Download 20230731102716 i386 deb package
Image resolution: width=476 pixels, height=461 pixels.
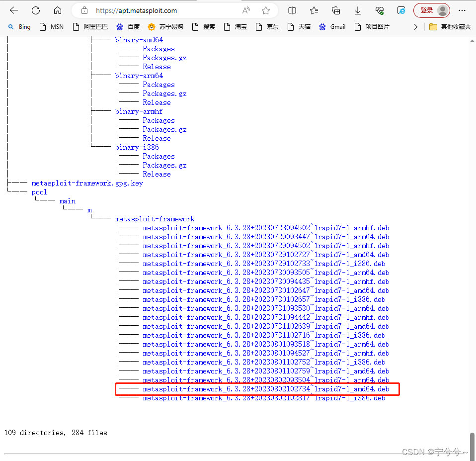click(264, 335)
